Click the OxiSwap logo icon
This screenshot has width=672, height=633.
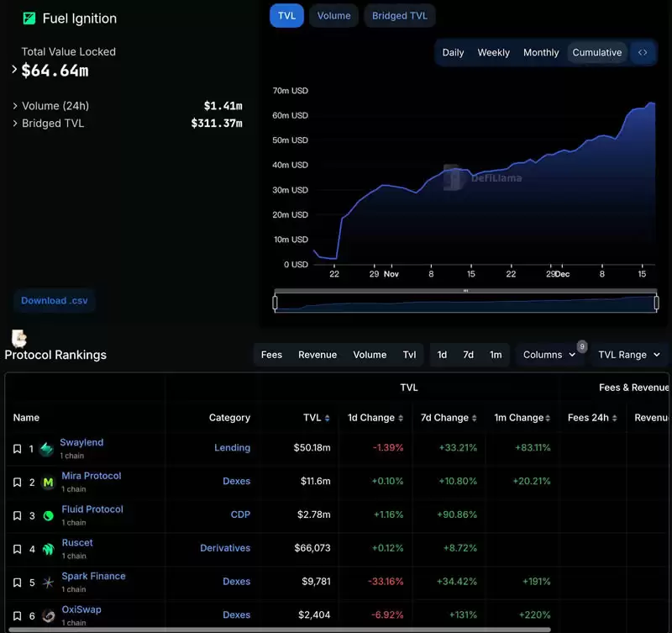tap(48, 616)
